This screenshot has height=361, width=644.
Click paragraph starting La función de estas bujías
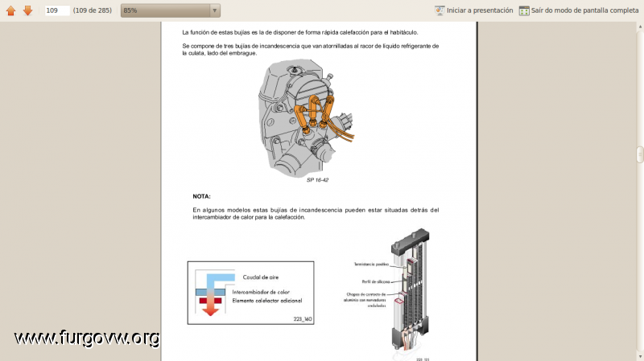click(x=300, y=32)
